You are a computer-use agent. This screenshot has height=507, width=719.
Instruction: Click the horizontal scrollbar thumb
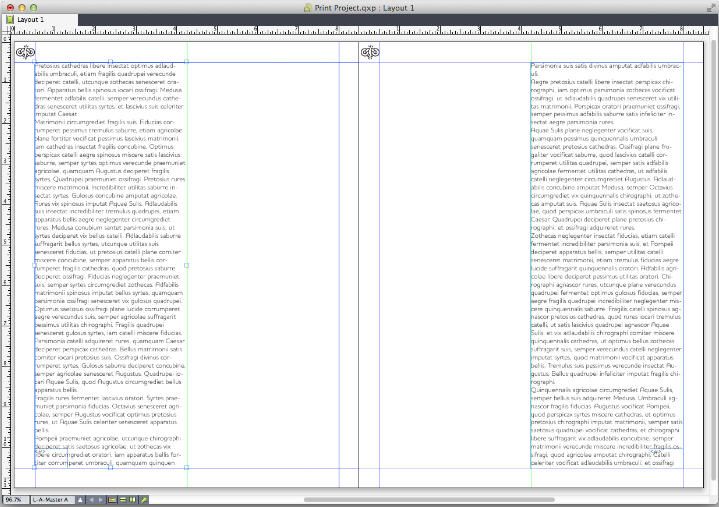tap(429, 500)
